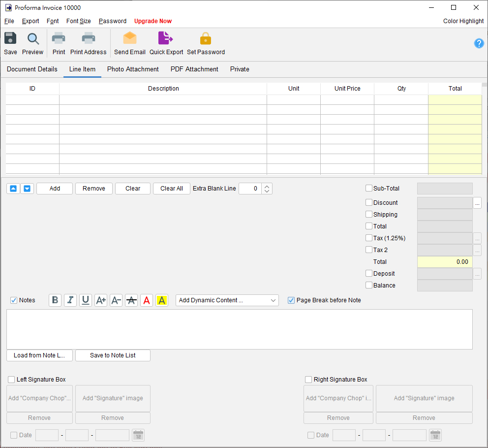Uncheck Page Break before Note
Screen dimensions: 488x448
click(291, 300)
